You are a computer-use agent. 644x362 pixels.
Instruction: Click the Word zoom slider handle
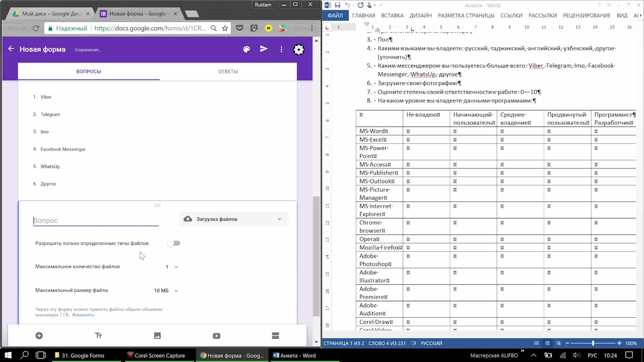coord(593,343)
